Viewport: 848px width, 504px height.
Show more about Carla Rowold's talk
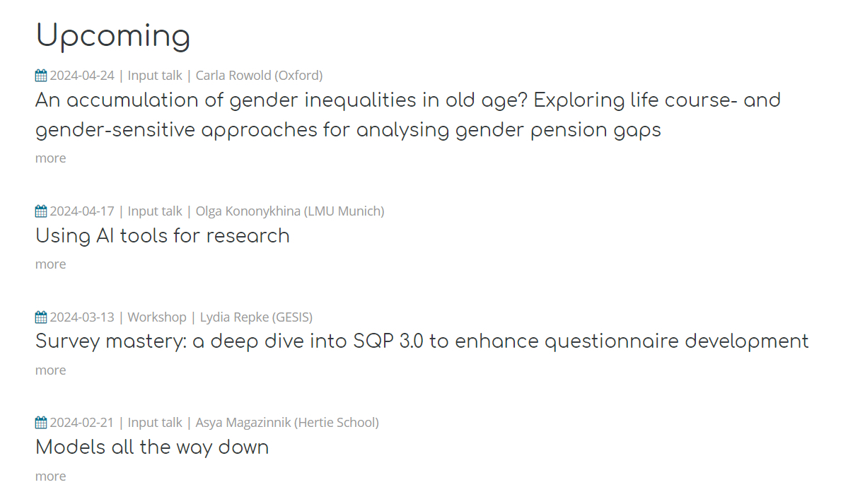50,158
